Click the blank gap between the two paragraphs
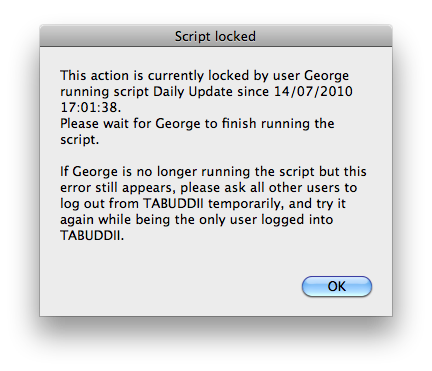432x371 pixels. [213, 156]
